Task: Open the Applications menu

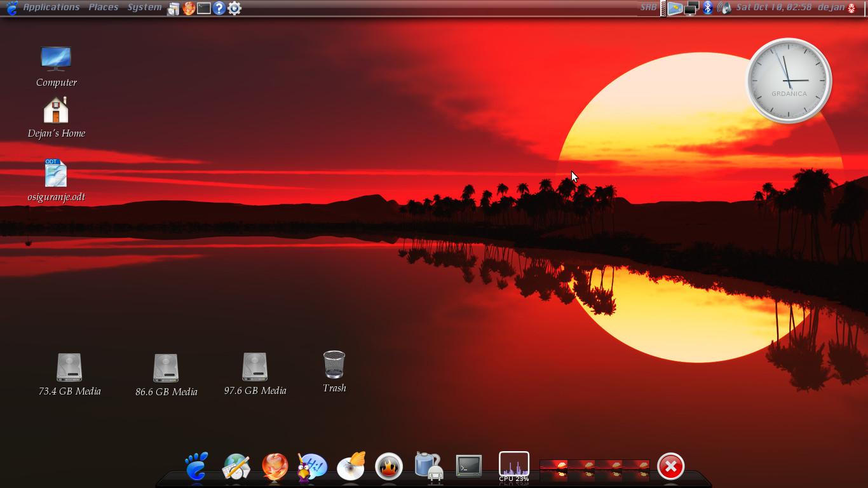Action: (x=51, y=8)
